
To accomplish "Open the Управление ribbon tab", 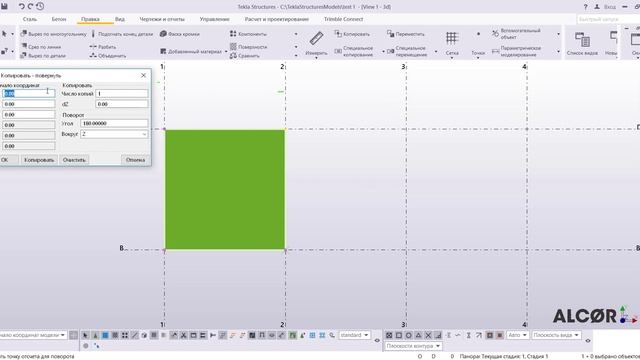I will tap(214, 19).
